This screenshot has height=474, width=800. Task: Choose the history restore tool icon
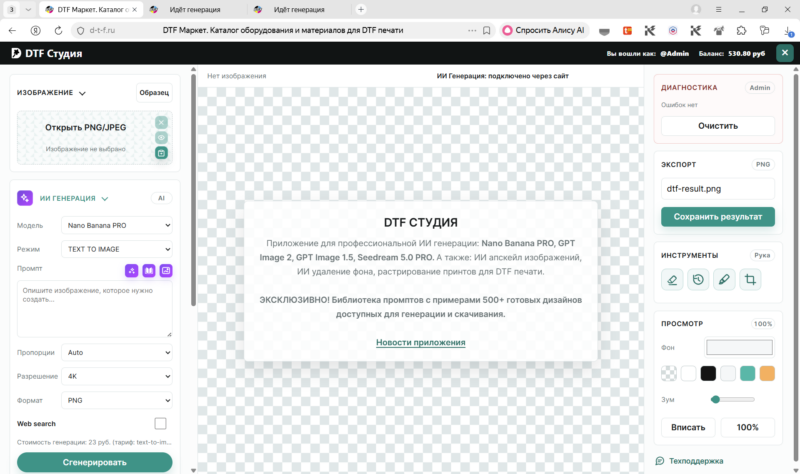[x=698, y=280]
